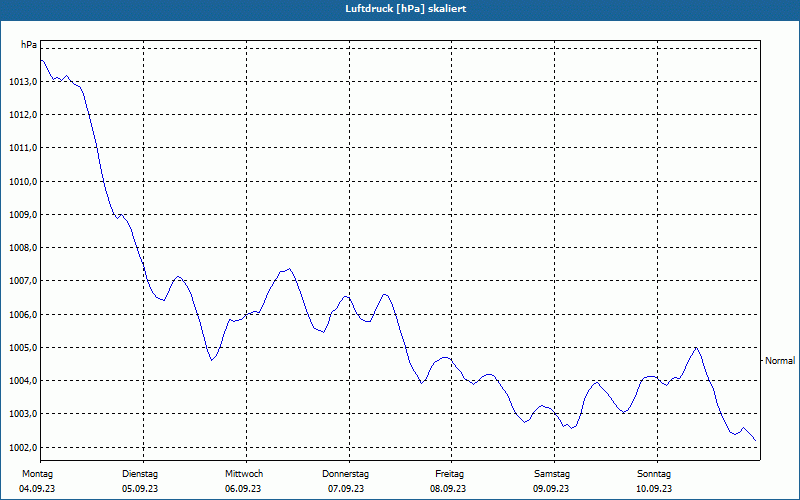Image resolution: width=800 pixels, height=500 pixels.
Task: Click the 'Normal' marker label
Action: [780, 361]
